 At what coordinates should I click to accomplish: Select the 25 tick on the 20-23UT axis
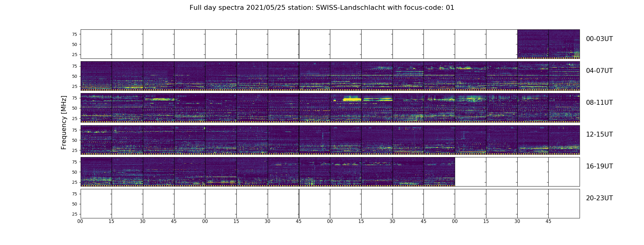click(x=74, y=214)
